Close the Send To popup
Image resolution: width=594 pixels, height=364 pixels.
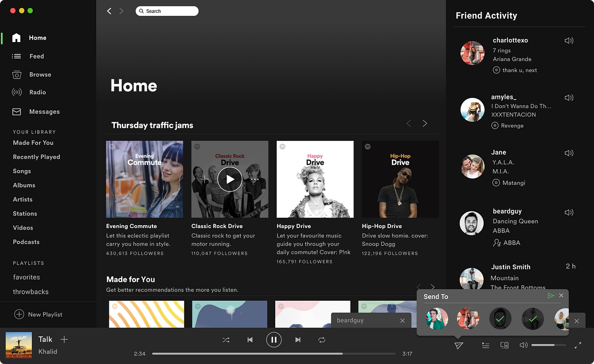(561, 296)
